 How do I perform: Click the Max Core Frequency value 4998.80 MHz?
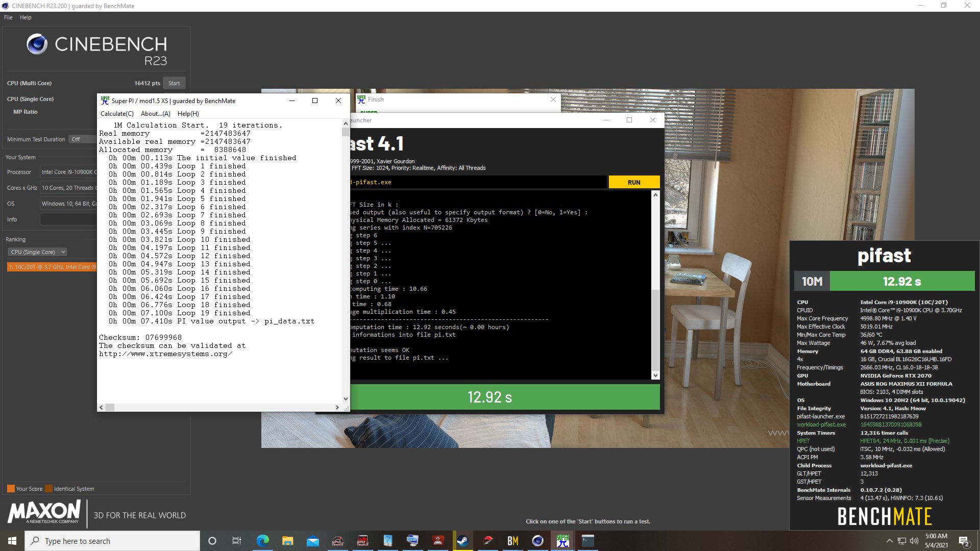pyautogui.click(x=889, y=318)
